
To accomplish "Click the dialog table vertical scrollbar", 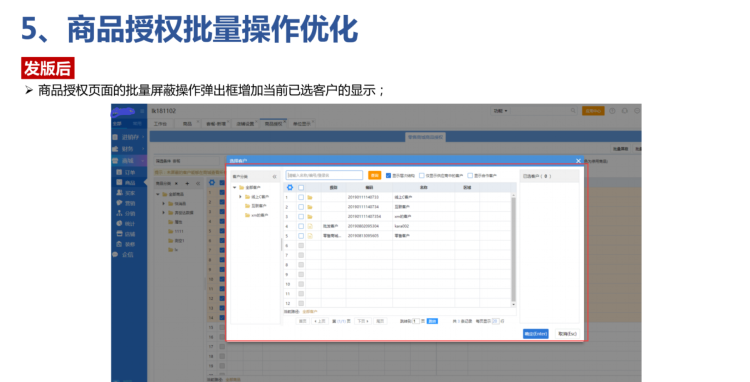I will (x=514, y=249).
